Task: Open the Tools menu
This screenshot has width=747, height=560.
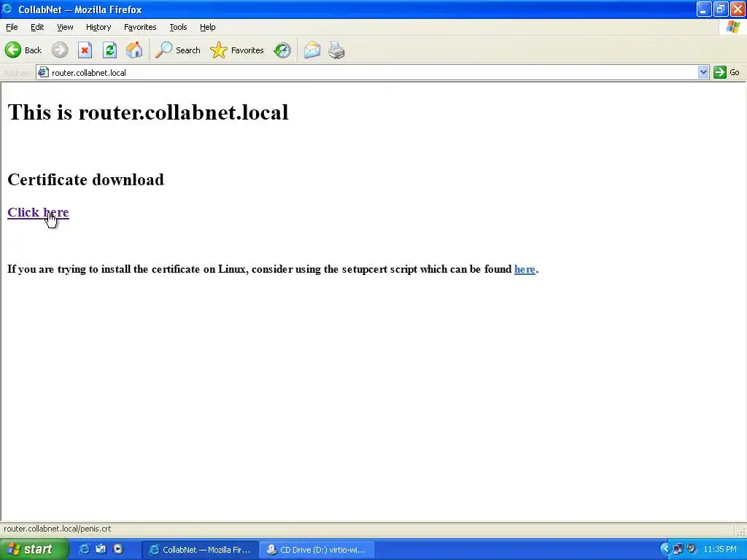Action: (178, 27)
